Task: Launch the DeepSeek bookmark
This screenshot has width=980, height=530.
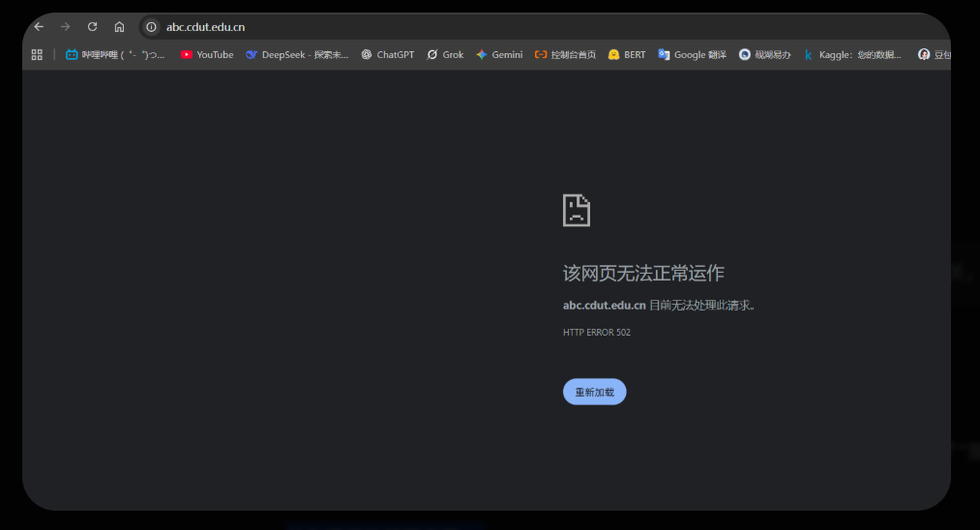Action: point(297,55)
